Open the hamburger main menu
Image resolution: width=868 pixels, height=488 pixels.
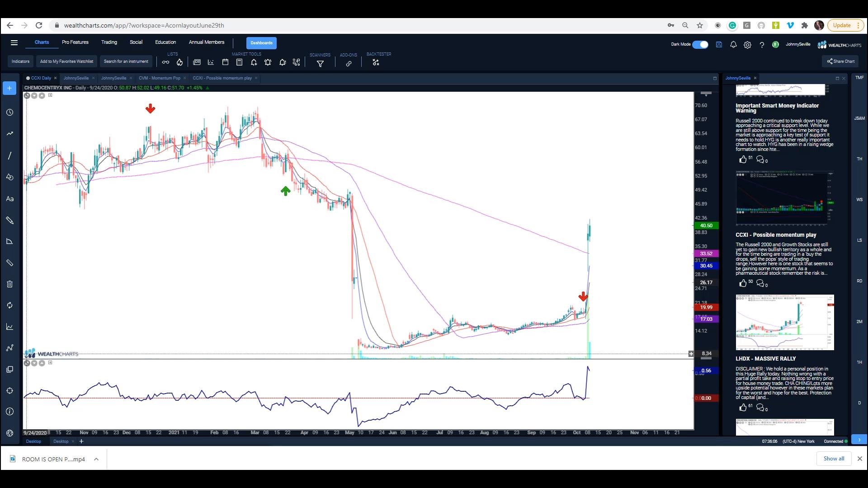[x=14, y=43]
